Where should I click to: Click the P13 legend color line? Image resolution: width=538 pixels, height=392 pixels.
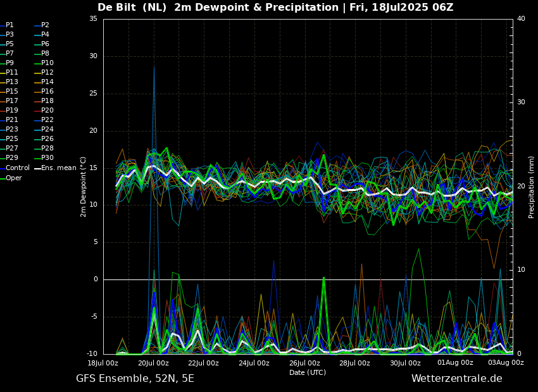3,82
